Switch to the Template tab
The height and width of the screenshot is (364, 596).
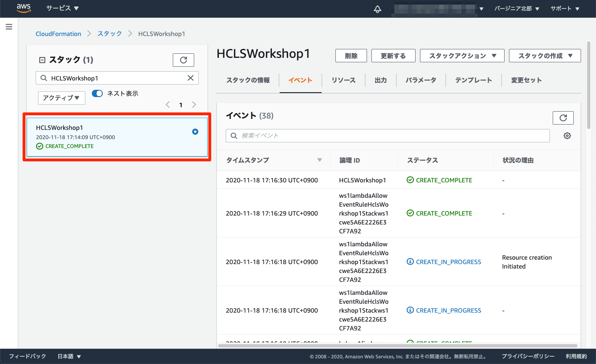point(473,80)
